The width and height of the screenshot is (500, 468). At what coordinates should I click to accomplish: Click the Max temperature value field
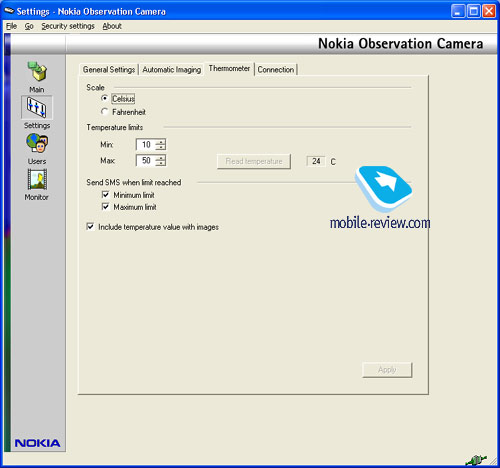click(146, 160)
